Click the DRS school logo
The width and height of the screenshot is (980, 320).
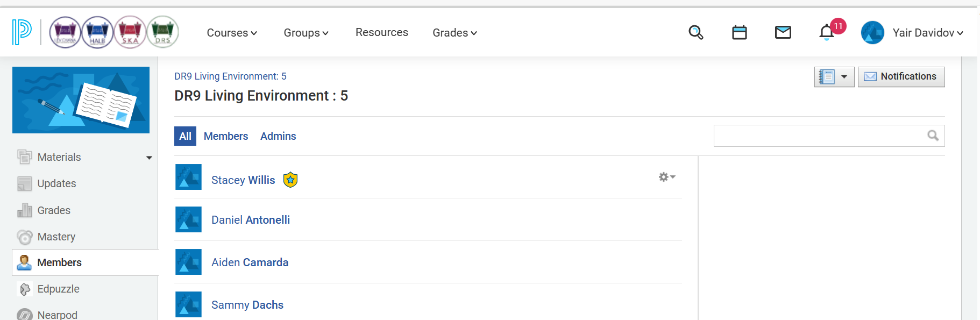tap(162, 32)
